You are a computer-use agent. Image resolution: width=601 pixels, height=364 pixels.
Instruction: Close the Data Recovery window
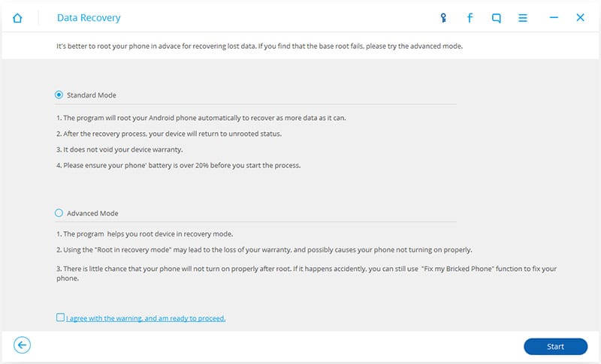pos(580,18)
